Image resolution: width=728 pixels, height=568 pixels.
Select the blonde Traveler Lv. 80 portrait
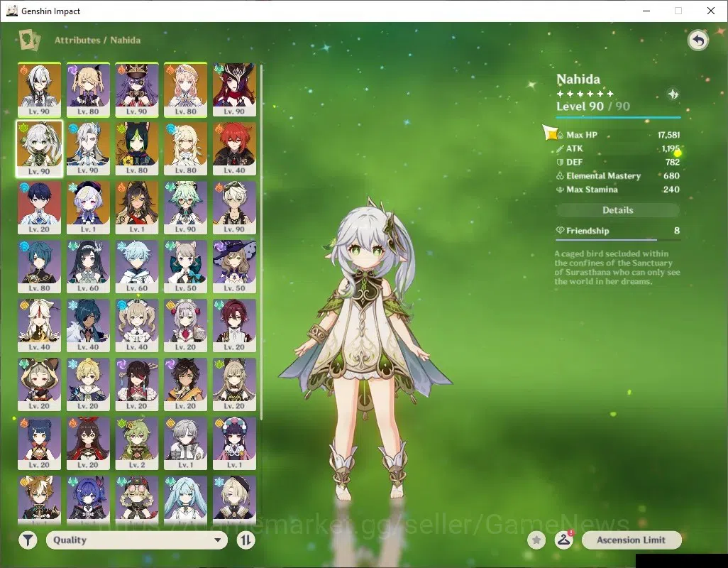coord(186,148)
